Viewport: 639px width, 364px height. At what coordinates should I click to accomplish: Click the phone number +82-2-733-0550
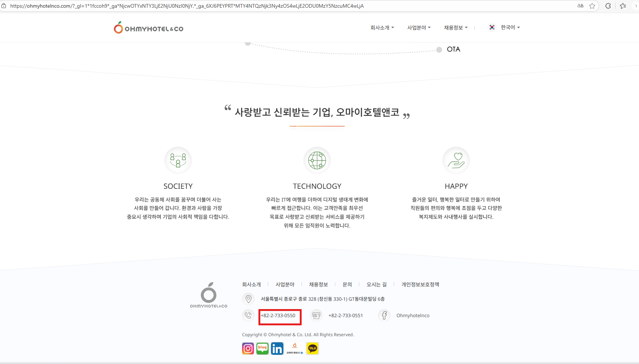tap(278, 315)
